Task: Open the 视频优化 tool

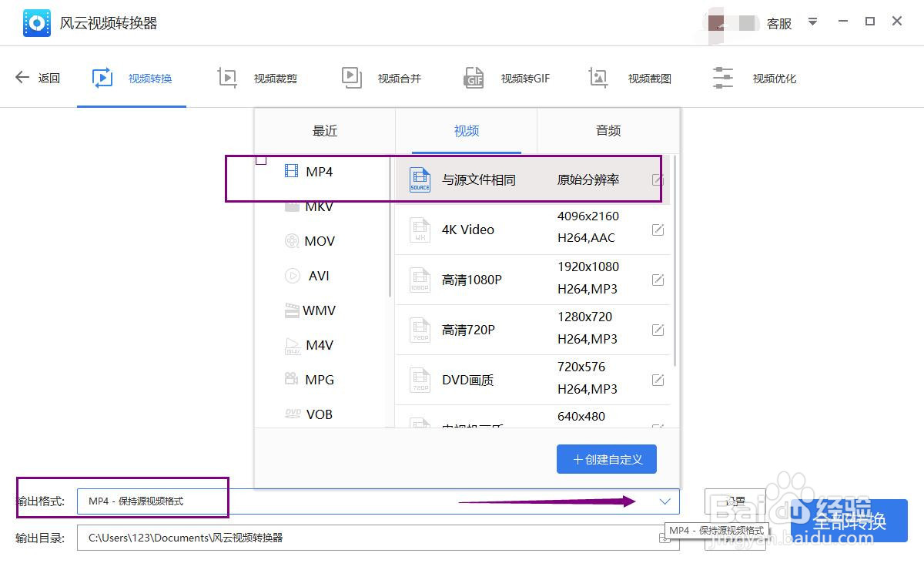Action: (755, 78)
